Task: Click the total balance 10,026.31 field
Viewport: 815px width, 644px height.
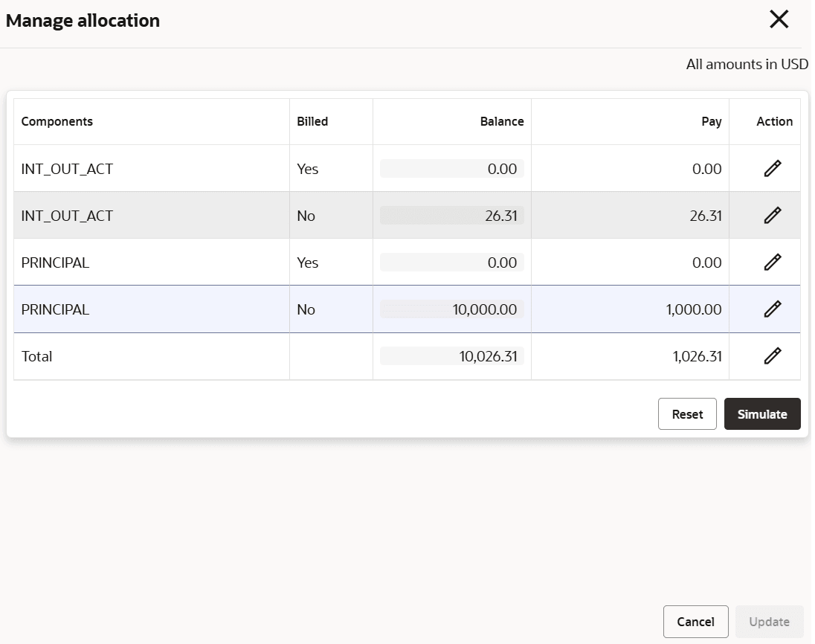Action: 452,356
